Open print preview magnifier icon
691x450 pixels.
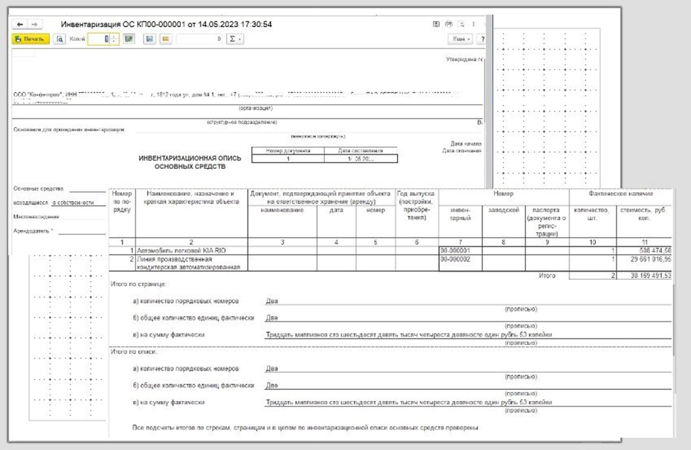pos(59,39)
